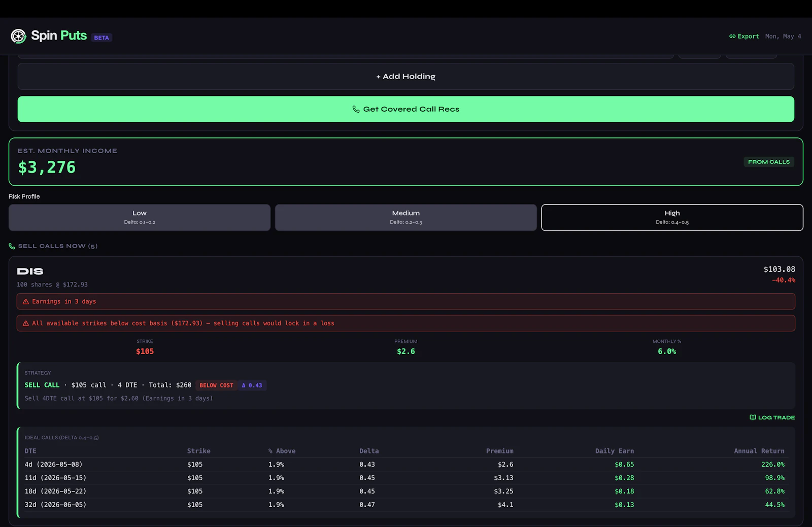Click the red $105 strike summary value
Viewport: 812px width, 527px height.
[x=145, y=352]
